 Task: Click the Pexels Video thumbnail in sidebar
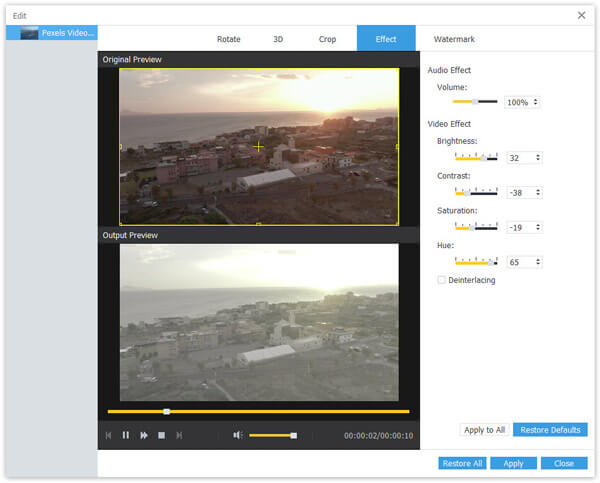tap(29, 33)
